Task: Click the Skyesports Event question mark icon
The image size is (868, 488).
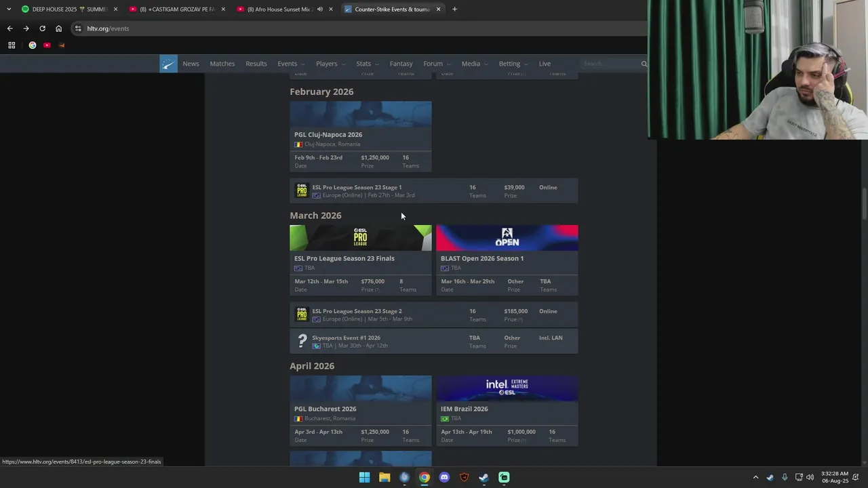Action: click(x=302, y=342)
